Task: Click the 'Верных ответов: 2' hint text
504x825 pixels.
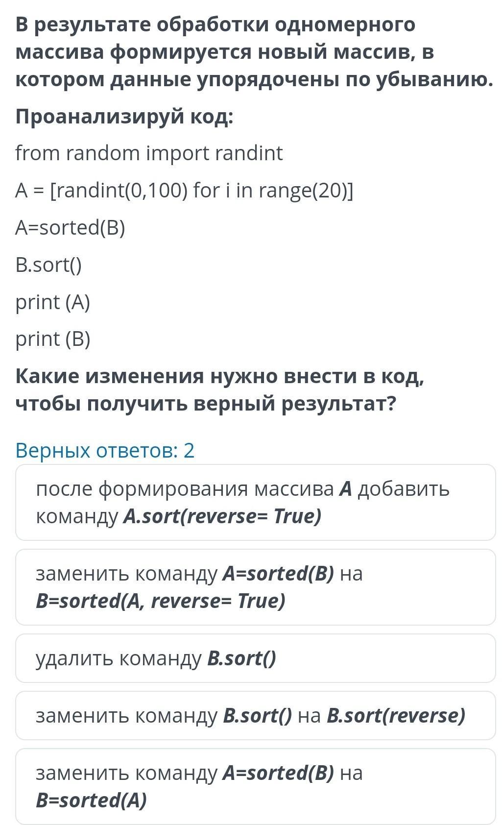Action: pos(105,450)
